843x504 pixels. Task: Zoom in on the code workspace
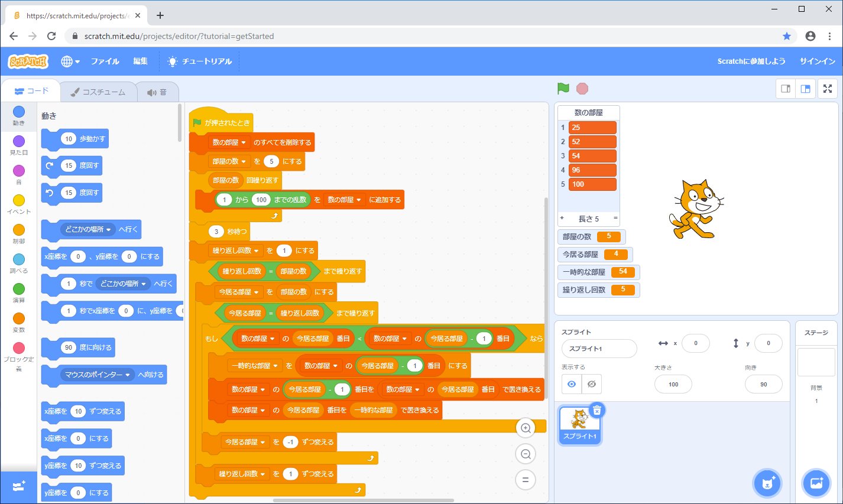(x=526, y=428)
